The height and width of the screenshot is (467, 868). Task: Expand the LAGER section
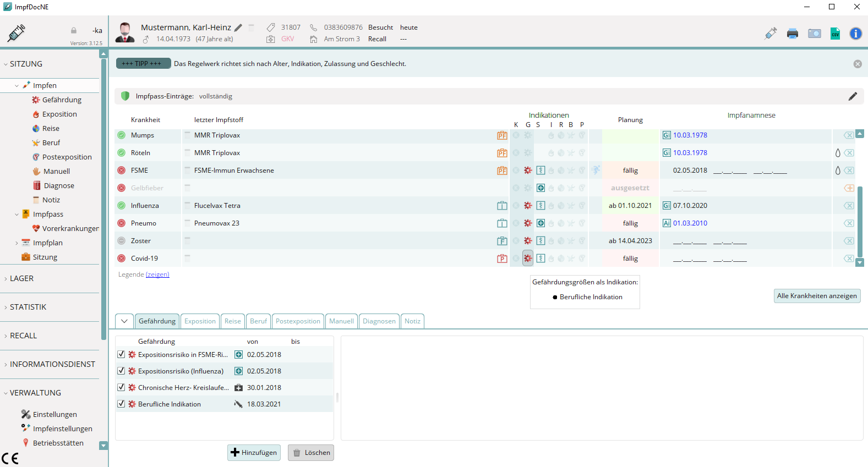[6, 279]
